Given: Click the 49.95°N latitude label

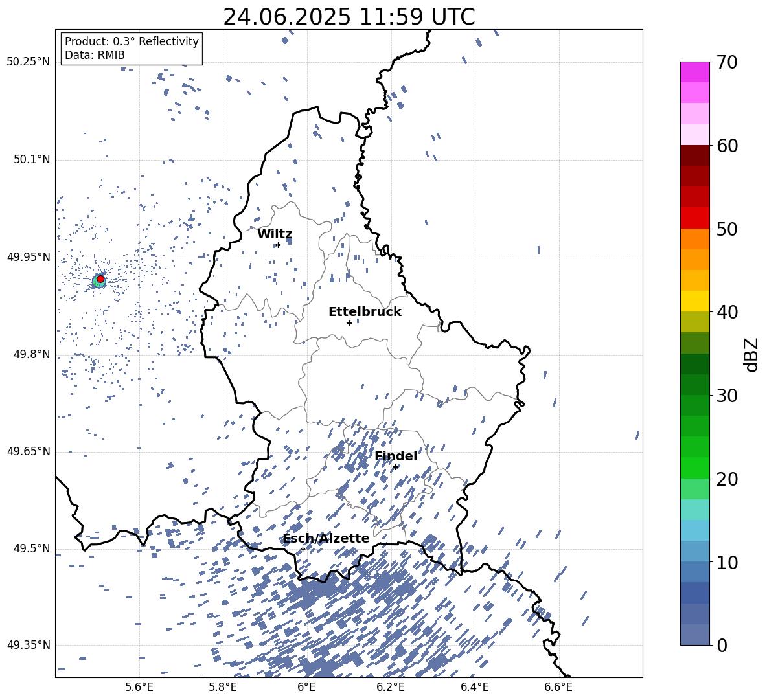Looking at the screenshot, I should click(x=29, y=256).
